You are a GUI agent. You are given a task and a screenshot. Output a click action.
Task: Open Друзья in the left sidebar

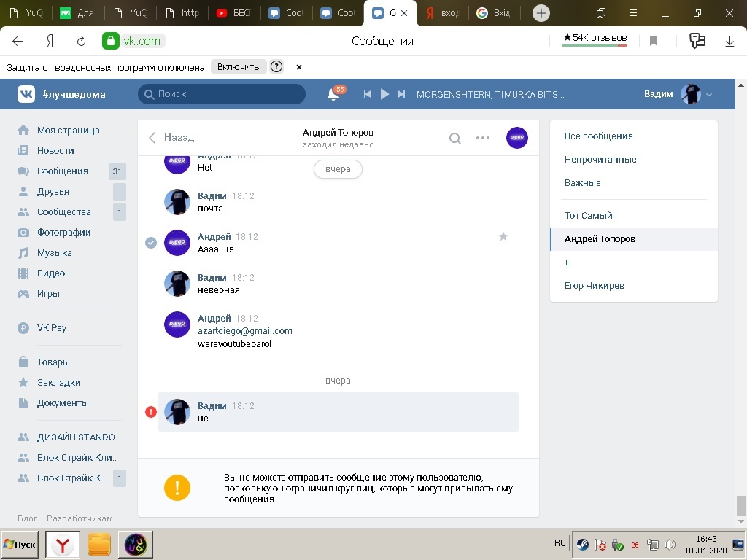[x=53, y=191]
